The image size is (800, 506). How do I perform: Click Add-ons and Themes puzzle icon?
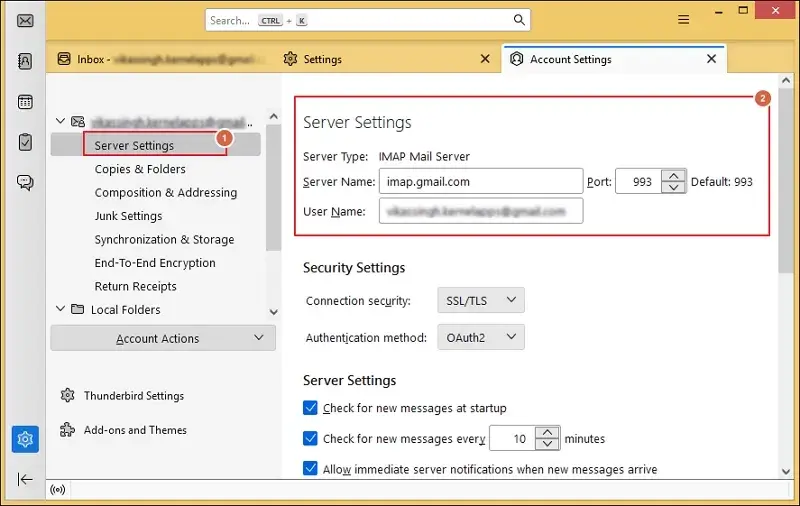click(x=67, y=429)
